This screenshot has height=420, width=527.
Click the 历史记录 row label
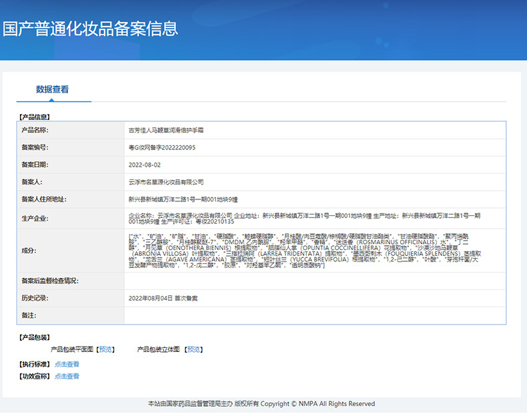35,298
